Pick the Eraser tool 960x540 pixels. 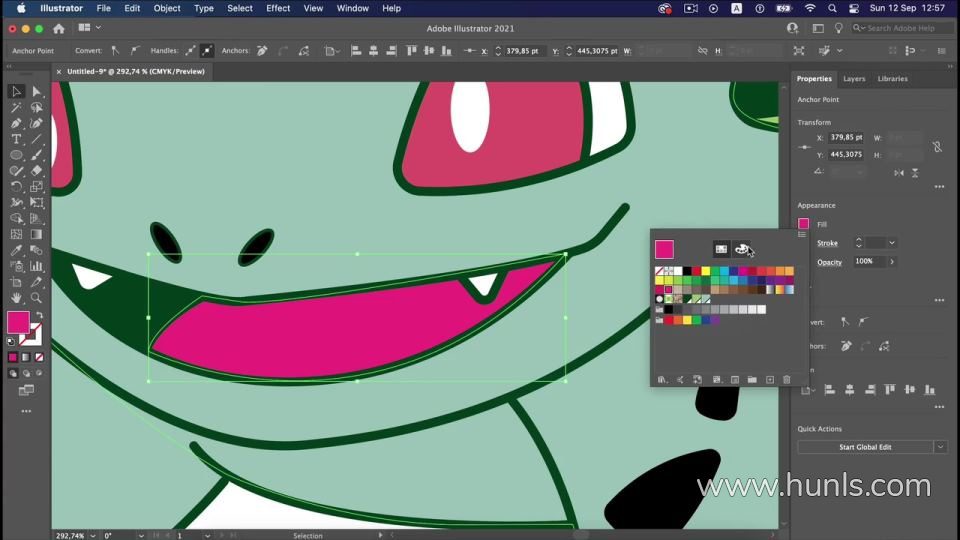36,171
